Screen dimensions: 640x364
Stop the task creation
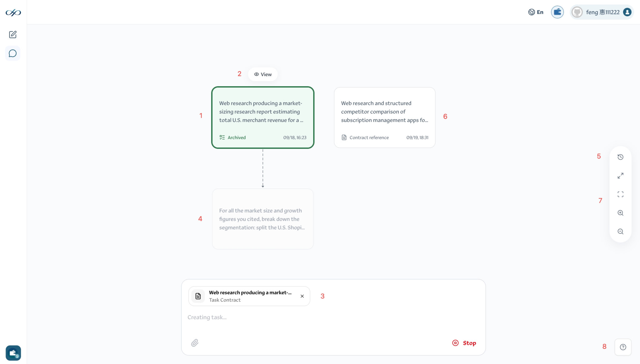pos(464,343)
